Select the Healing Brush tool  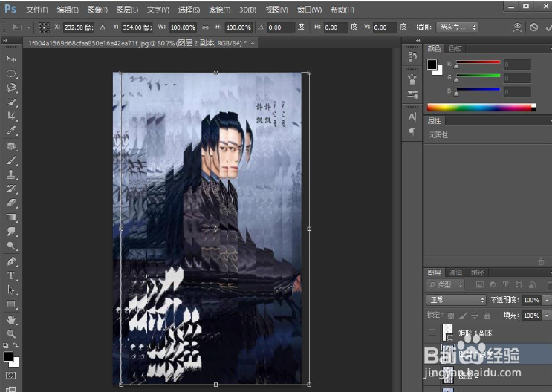click(11, 146)
